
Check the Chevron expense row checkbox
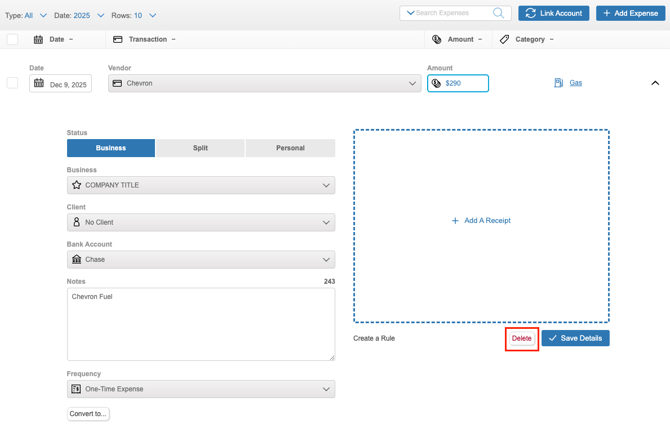coord(12,83)
